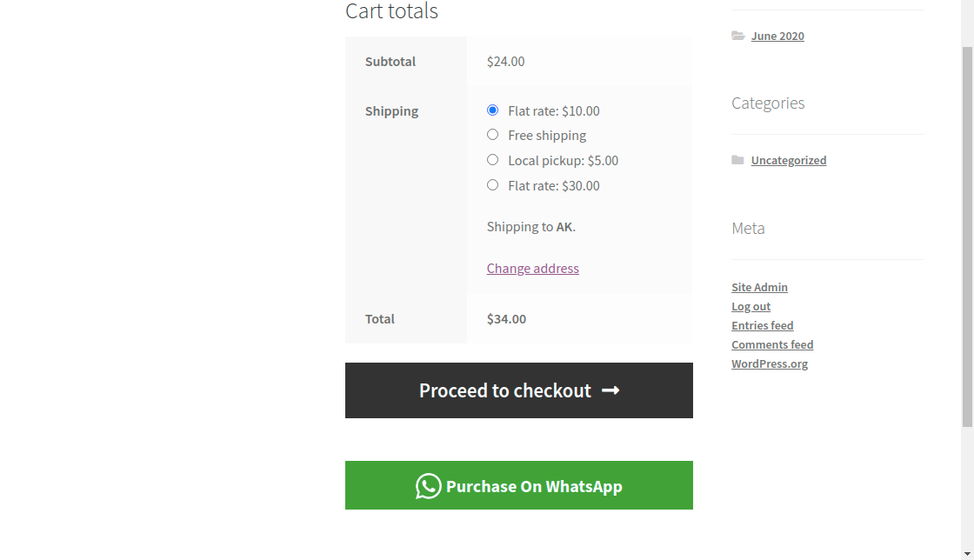Select Local pickup $5.00 shipping
The width and height of the screenshot is (974, 560).
click(492, 160)
